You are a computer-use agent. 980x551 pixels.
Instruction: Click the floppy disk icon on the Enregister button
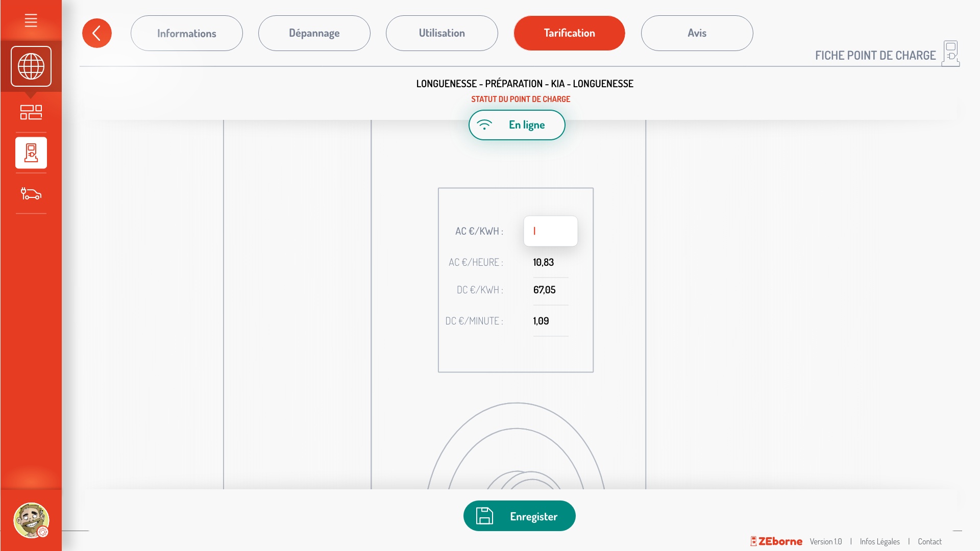(484, 516)
